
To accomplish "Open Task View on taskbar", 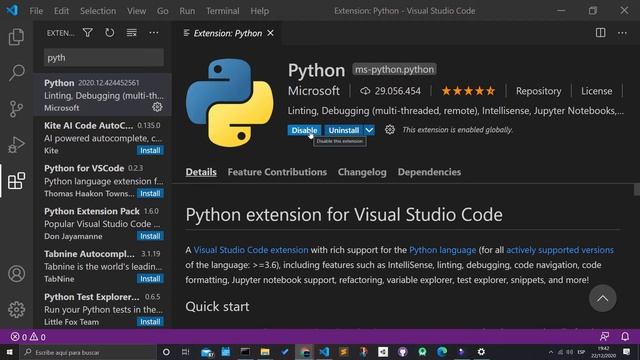I will pyautogui.click(x=185, y=352).
